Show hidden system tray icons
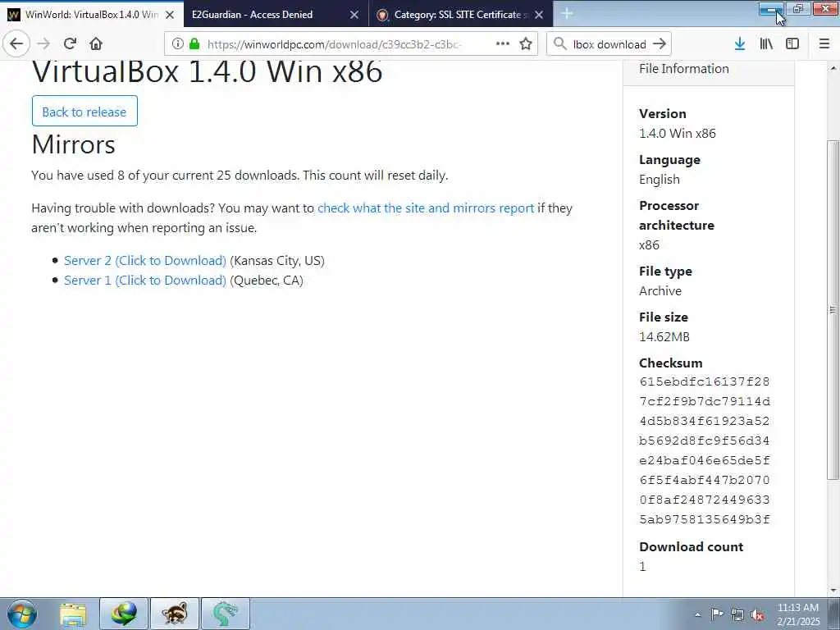The width and height of the screenshot is (840, 630). click(x=697, y=614)
